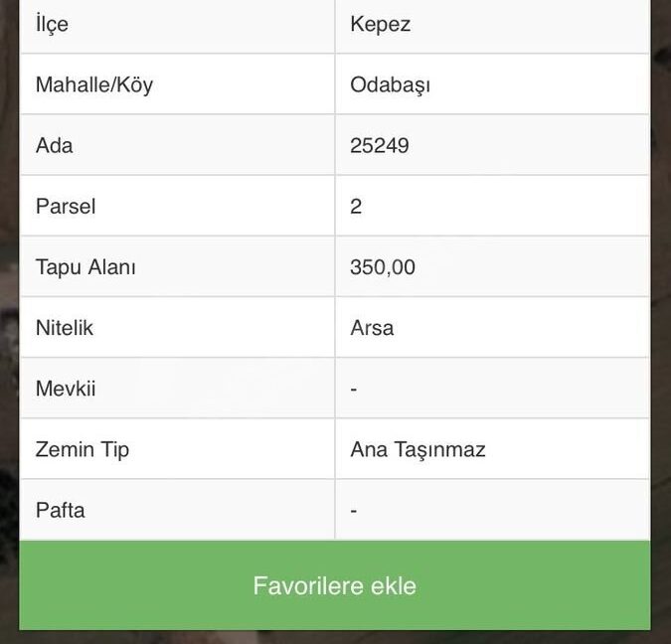Image resolution: width=671 pixels, height=644 pixels.
Task: Click the Odabaşı neighborhood value
Action: coord(390,84)
